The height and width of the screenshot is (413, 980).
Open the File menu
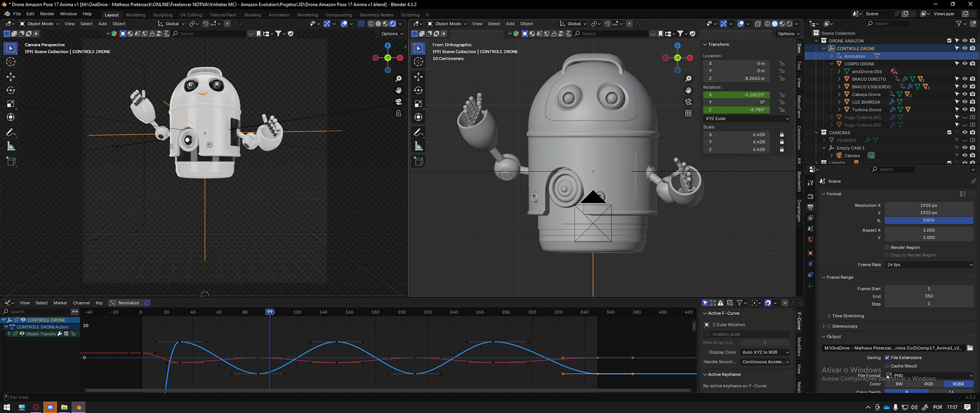point(17,14)
